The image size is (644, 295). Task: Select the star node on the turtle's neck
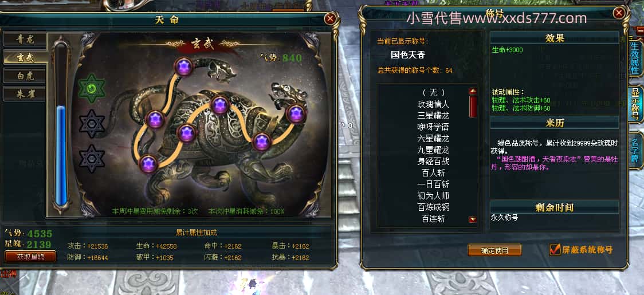pos(262,141)
